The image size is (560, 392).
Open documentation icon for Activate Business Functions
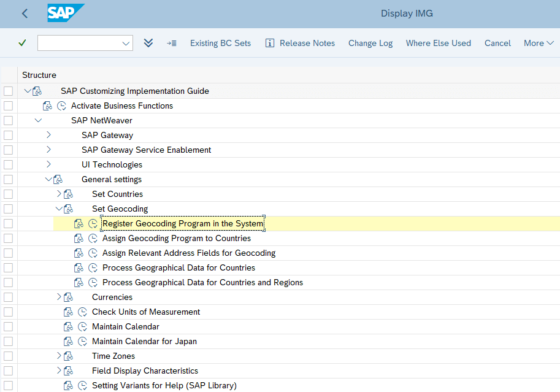47,106
